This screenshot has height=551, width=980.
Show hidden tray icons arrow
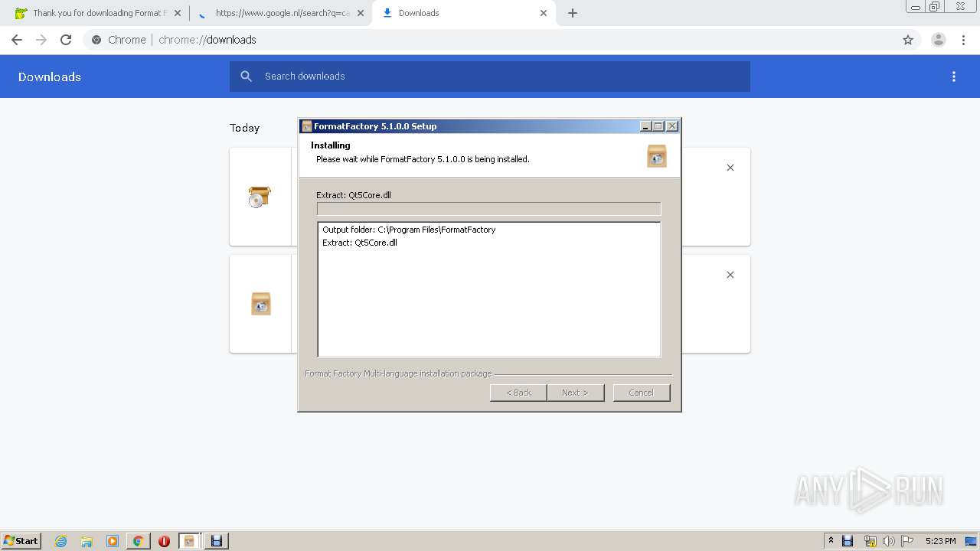pos(831,541)
